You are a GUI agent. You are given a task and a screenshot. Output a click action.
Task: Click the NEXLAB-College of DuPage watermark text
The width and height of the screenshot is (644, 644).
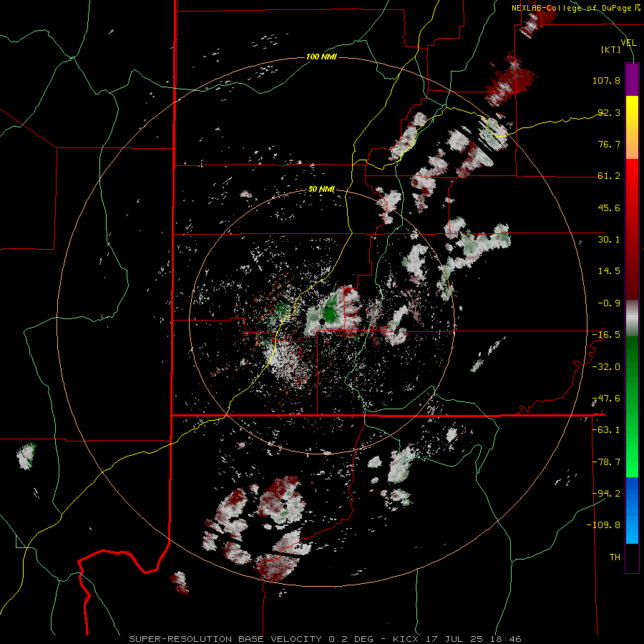coord(575,8)
